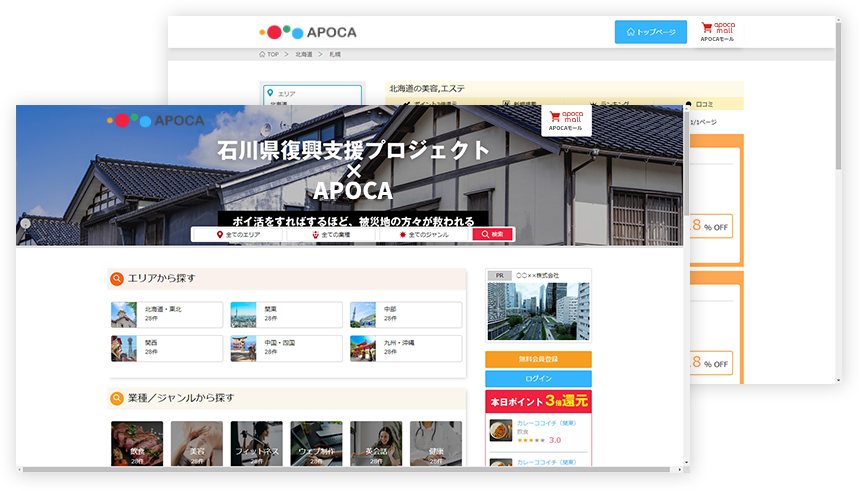
Task: Click the 北海道 breadcrumb link
Action: 303,54
